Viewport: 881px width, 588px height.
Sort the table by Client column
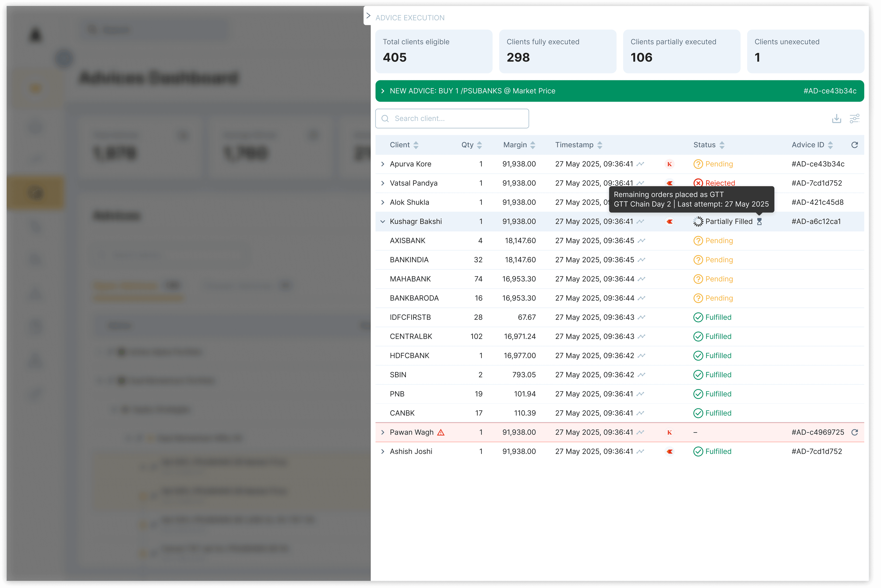[415, 145]
